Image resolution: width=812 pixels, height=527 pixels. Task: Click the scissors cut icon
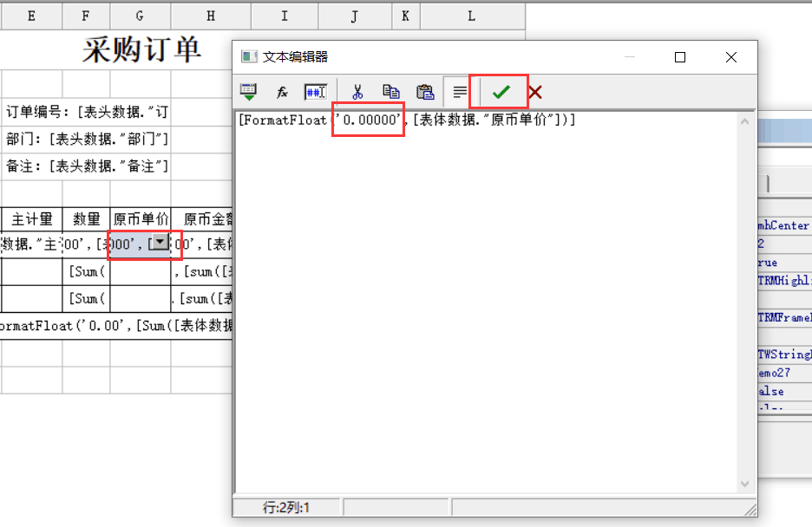click(357, 92)
